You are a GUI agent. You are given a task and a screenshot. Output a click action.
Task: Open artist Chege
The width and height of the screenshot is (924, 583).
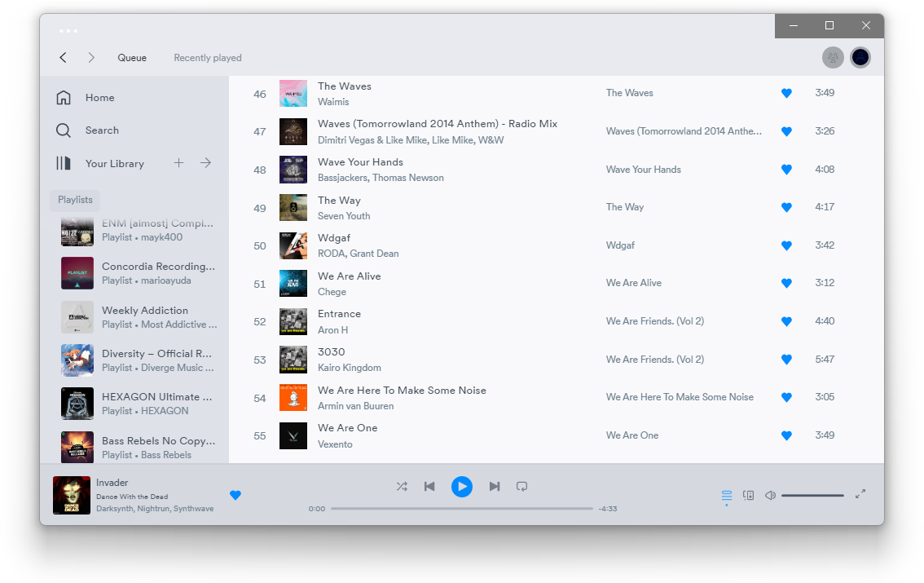(332, 293)
